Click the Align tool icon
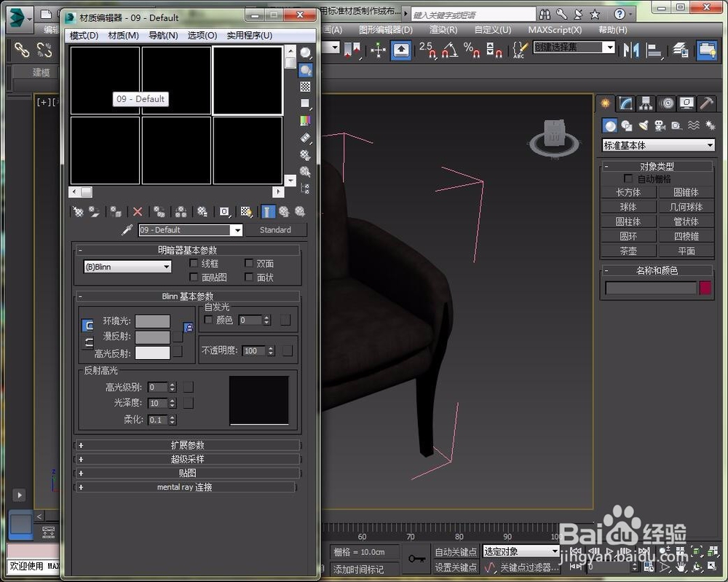728x582 pixels. tap(654, 50)
